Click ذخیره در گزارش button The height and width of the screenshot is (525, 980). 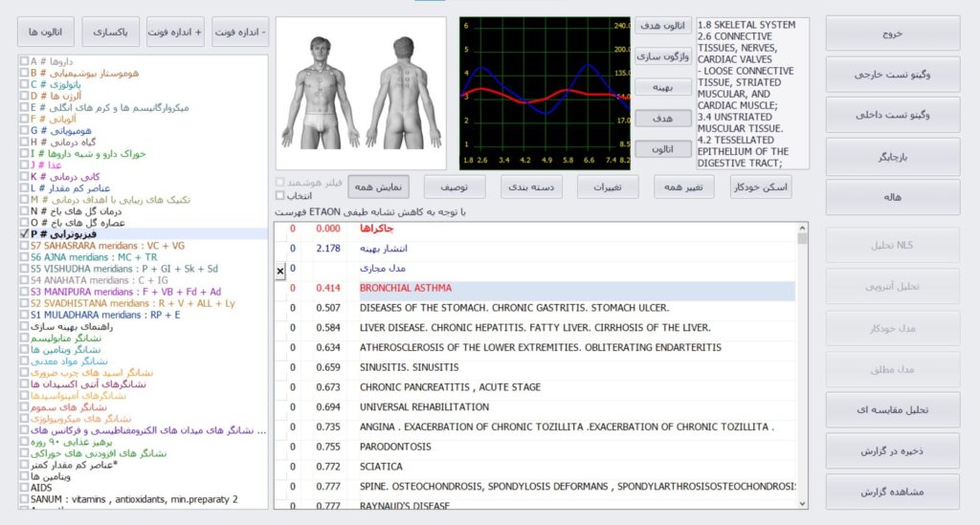click(x=892, y=450)
